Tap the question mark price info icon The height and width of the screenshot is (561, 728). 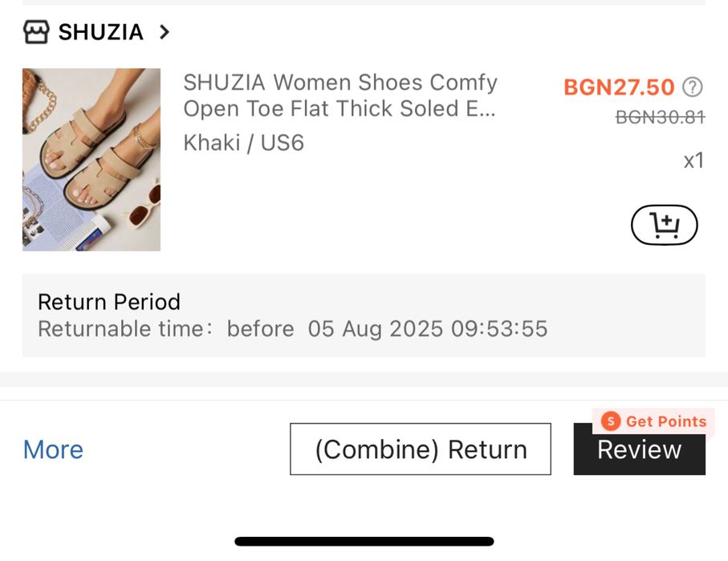pos(692,87)
